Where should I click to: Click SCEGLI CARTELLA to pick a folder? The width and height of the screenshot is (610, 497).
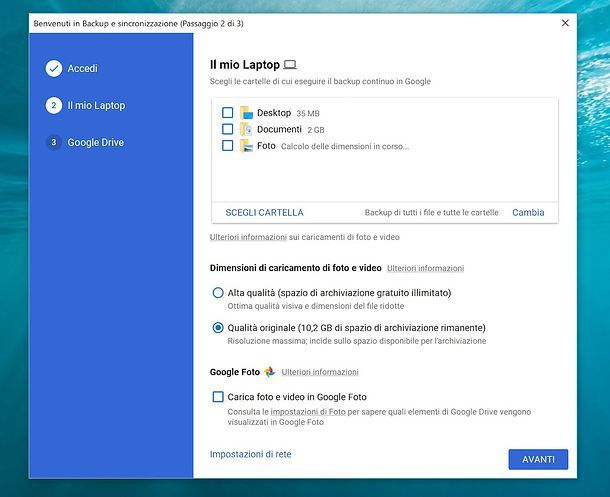point(265,213)
